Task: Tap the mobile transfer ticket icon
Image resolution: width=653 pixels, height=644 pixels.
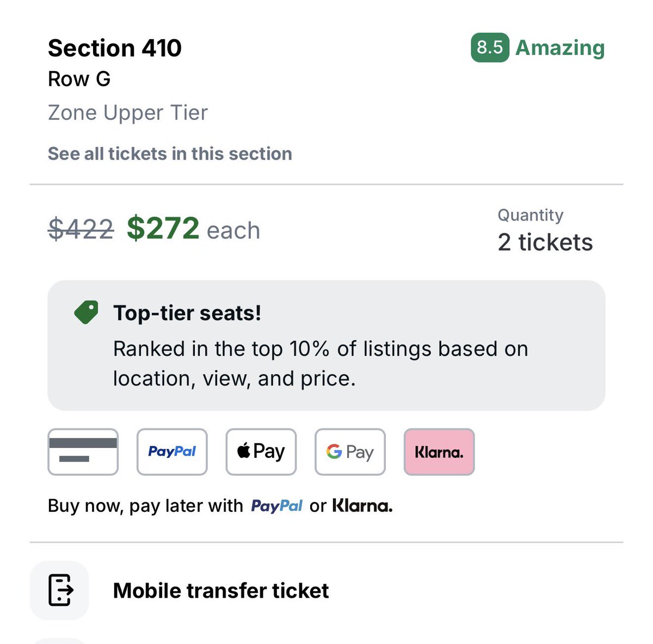Action: click(x=59, y=590)
